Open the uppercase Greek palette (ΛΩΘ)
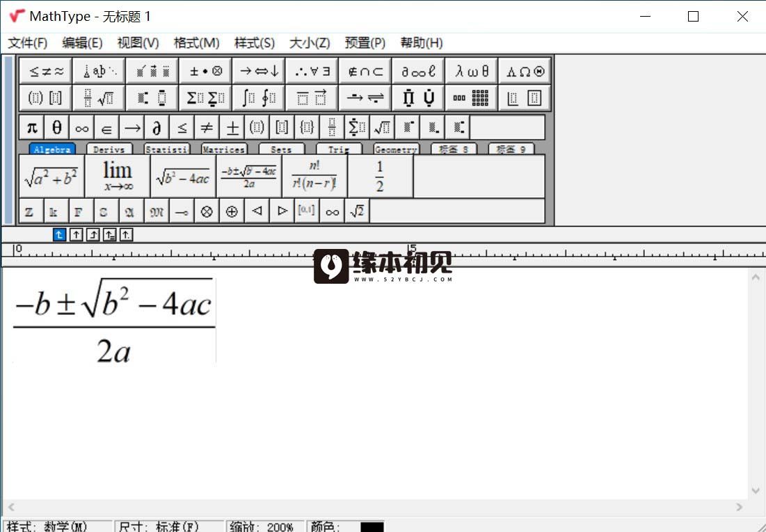The height and width of the screenshot is (532, 766). (525, 72)
